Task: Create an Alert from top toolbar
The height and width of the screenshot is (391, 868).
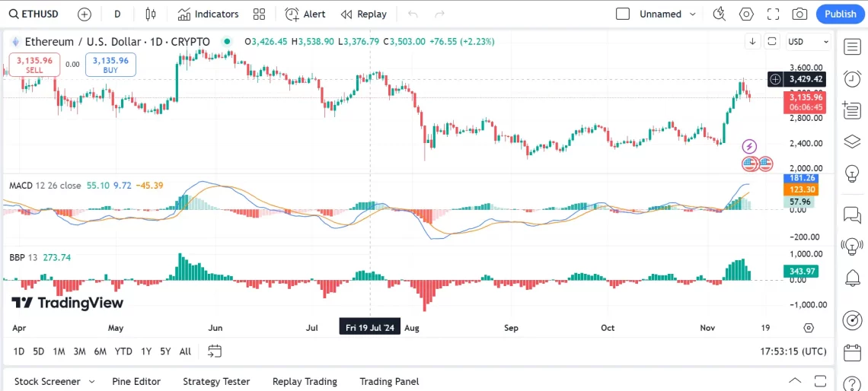Action: coord(305,14)
